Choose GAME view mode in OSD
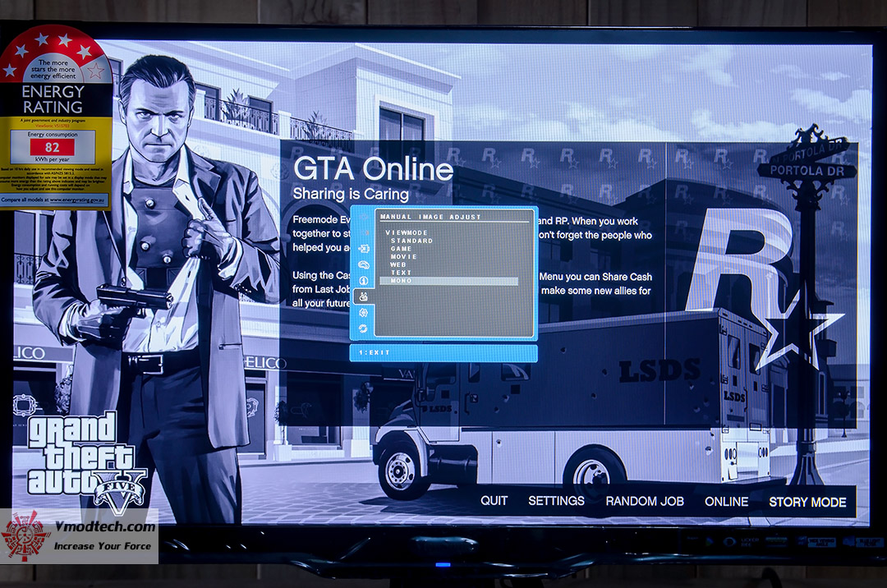 tap(401, 249)
